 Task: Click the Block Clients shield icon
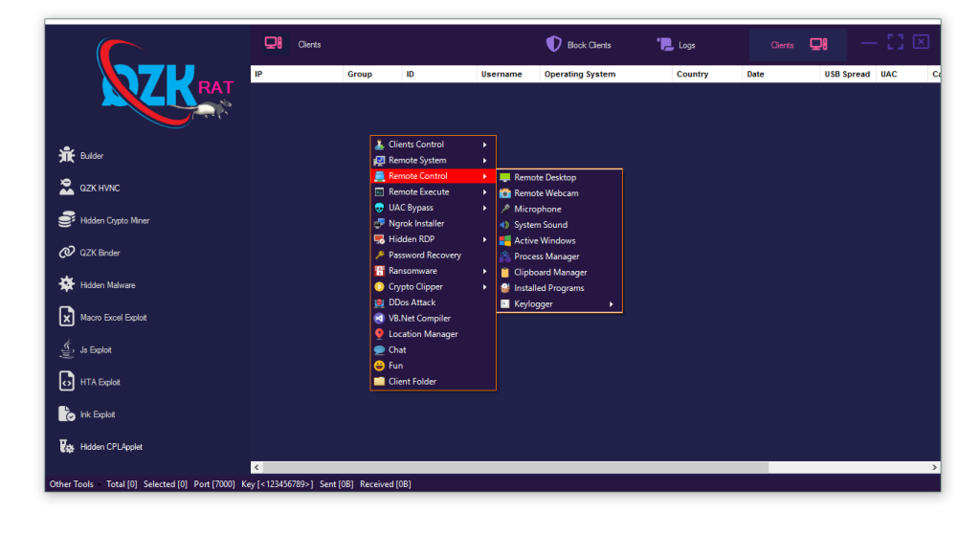point(554,44)
